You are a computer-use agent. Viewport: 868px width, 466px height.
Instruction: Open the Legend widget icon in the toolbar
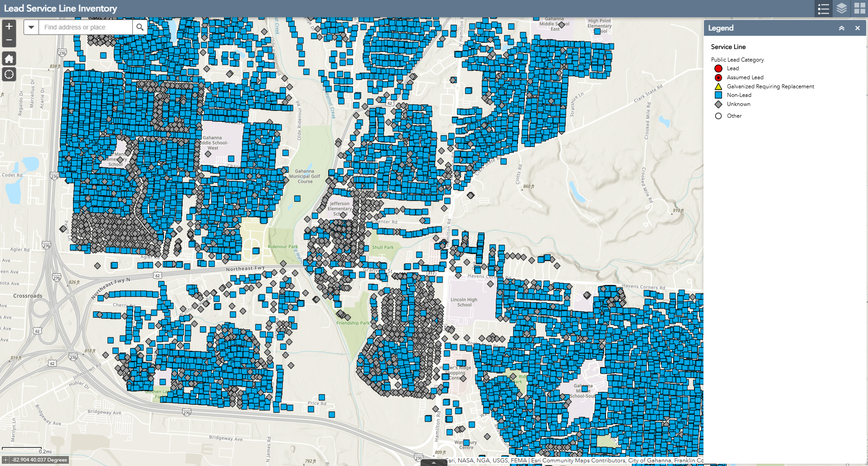point(824,9)
